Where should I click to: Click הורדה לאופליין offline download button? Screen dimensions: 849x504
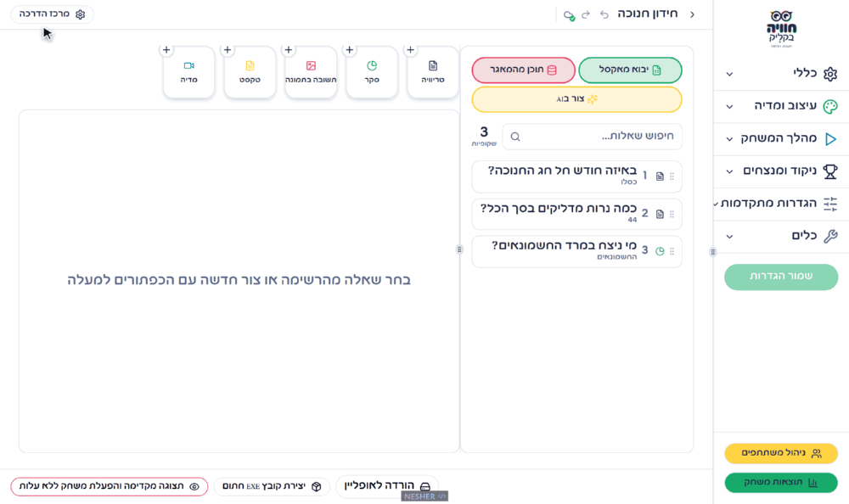coord(387,485)
